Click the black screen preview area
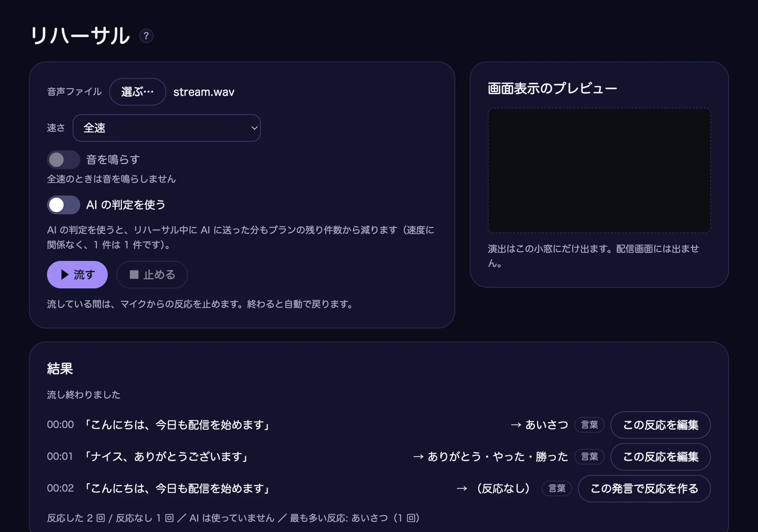 (599, 170)
